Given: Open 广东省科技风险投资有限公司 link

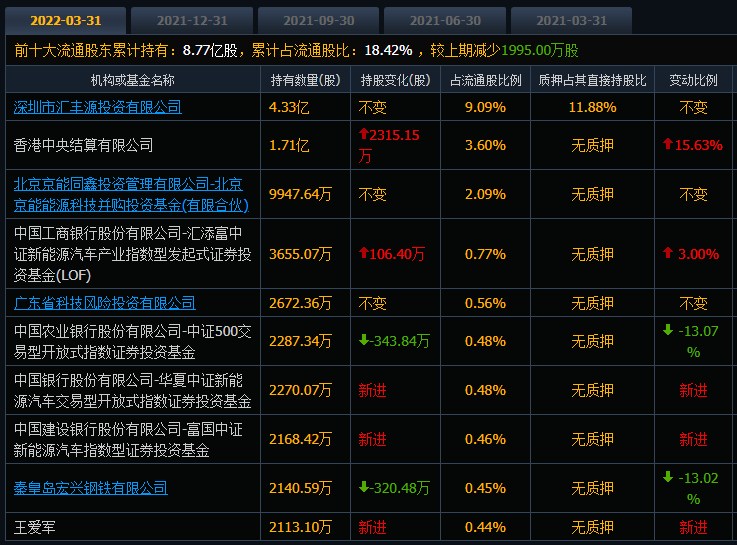Looking at the screenshot, I should pyautogui.click(x=105, y=303).
